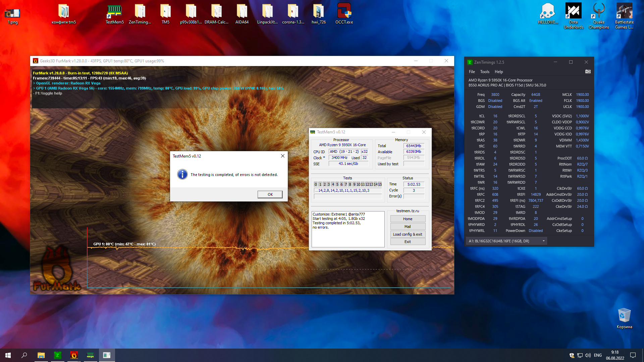Click the ZenTimings screenshot camera icon

point(588,71)
